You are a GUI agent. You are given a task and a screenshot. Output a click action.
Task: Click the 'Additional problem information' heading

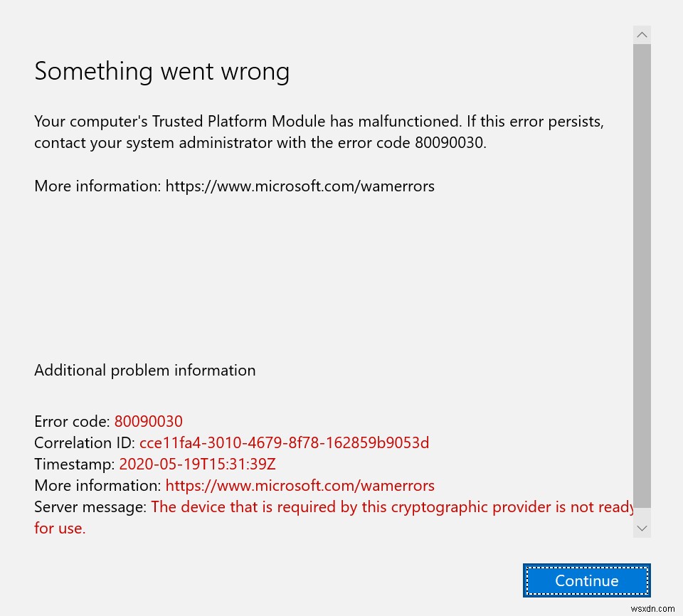(x=145, y=371)
